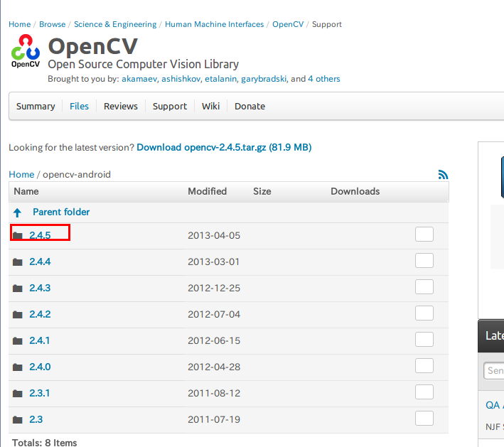Screen dimensions: 504x447
Task: Open the RSS feed icon
Action: pos(443,175)
